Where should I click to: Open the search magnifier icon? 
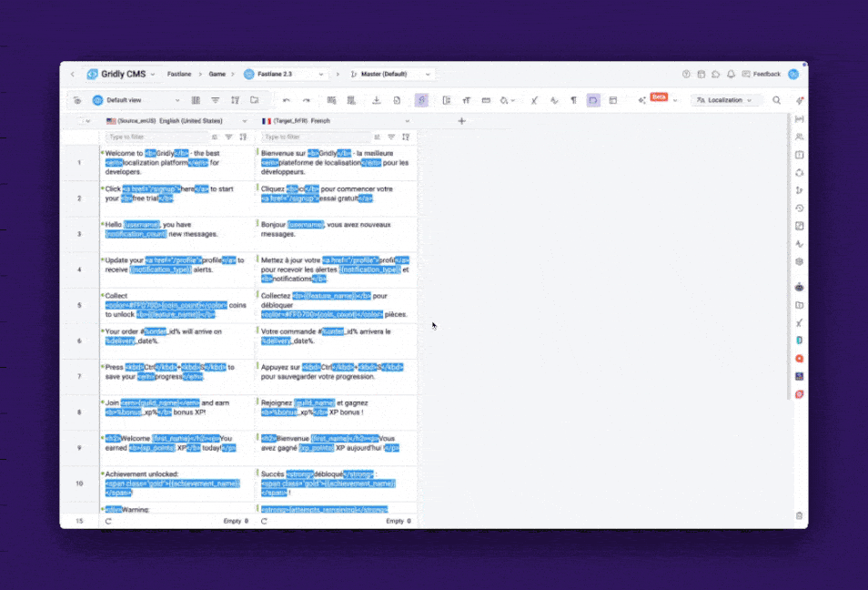pos(776,100)
